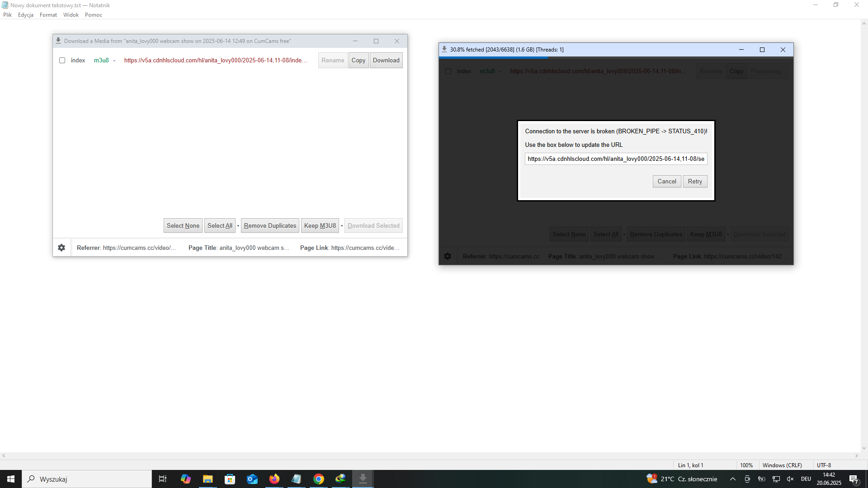Click the Keep M3U8 button
Screen dimensions: 868x488
tap(320, 225)
